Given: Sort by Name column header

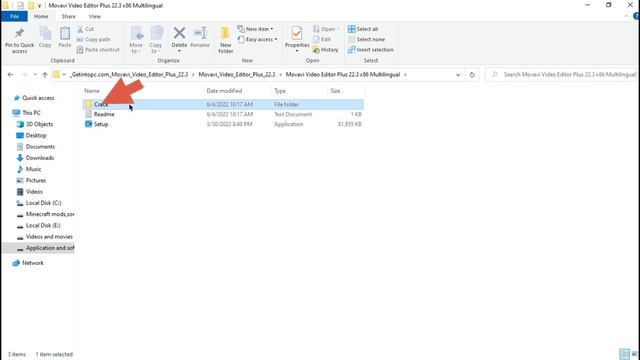Looking at the screenshot, I should [x=91, y=91].
